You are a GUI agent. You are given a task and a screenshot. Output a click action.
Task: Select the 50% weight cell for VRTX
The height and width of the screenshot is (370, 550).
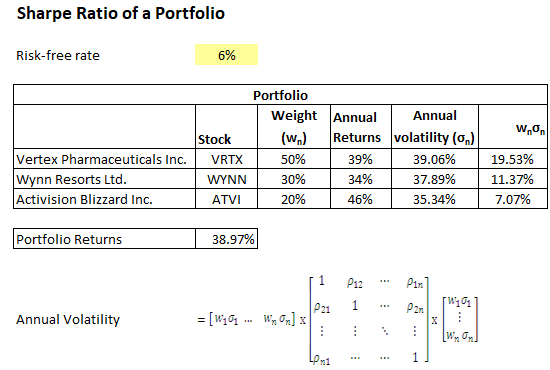[x=294, y=159]
